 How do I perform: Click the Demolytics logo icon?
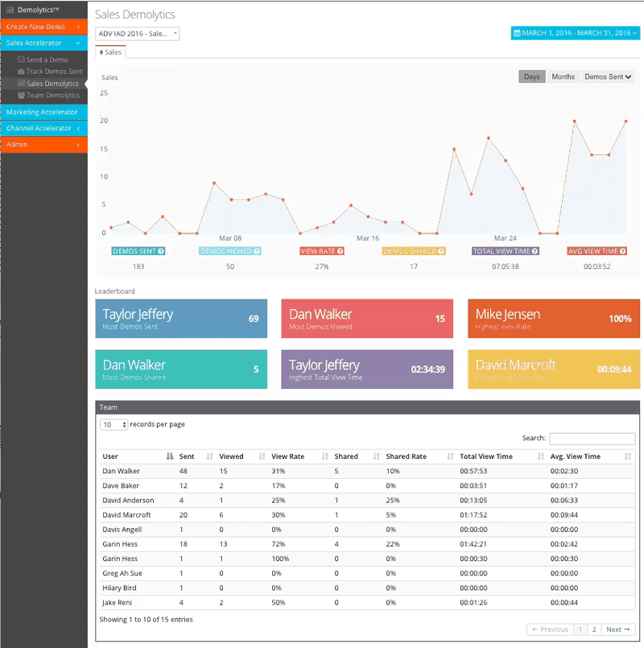pyautogui.click(x=10, y=9)
